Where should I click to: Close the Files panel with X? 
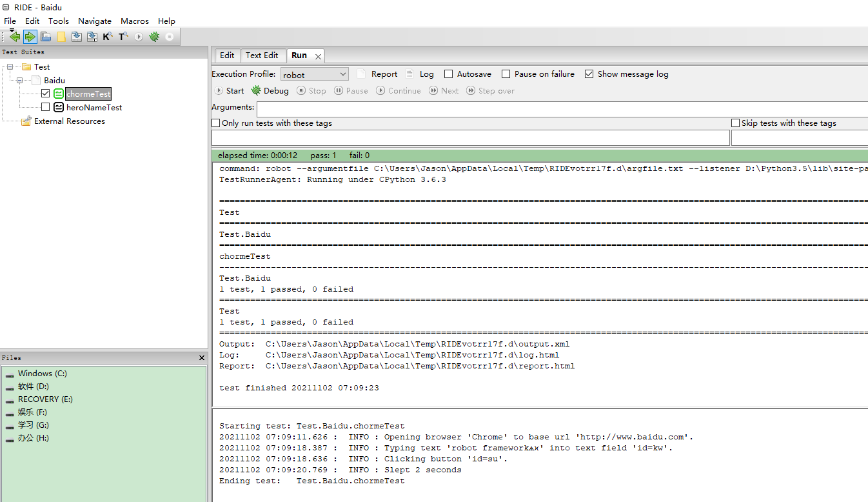point(202,357)
